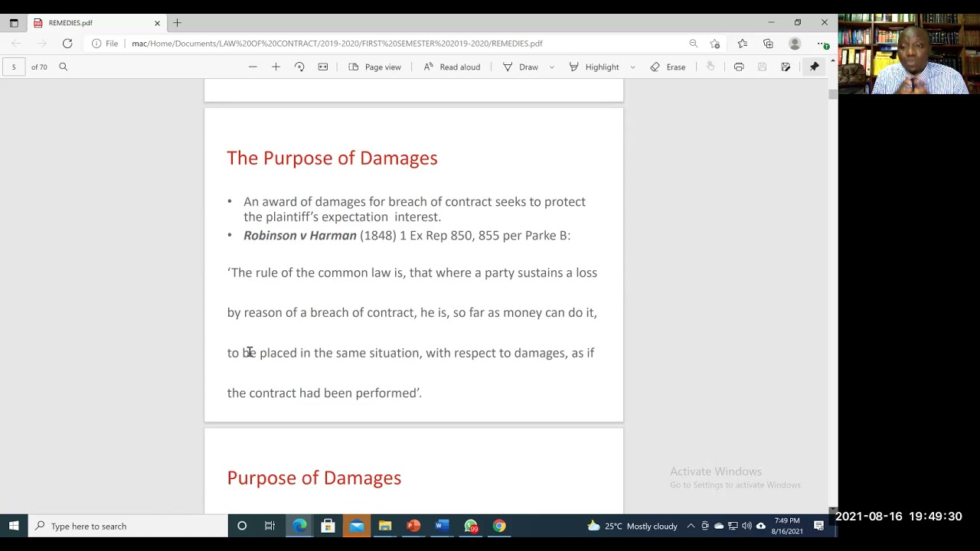Image resolution: width=980 pixels, height=551 pixels.
Task: Open the Mail app in taskbar
Action: point(357,527)
